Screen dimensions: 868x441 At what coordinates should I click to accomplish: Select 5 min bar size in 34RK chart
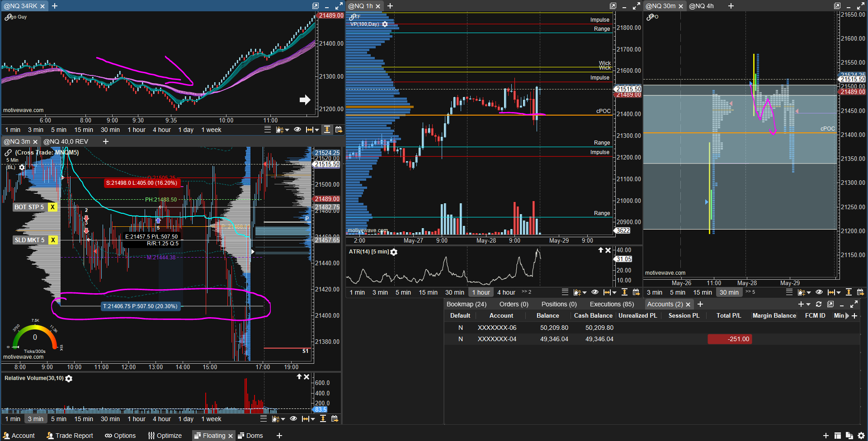click(59, 130)
